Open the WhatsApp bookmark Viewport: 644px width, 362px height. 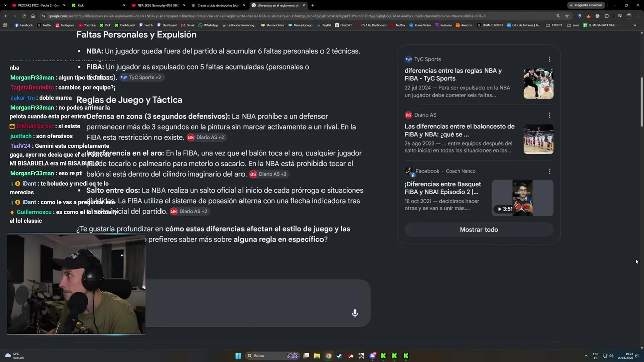pyautogui.click(x=208, y=25)
